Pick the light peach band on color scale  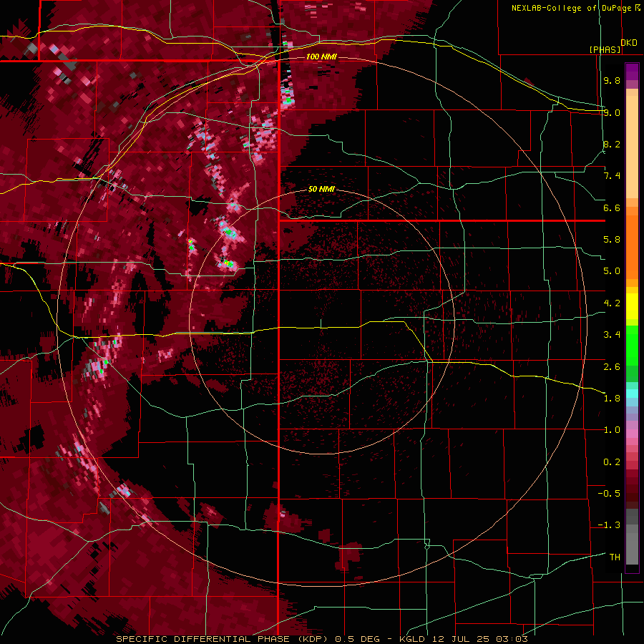[632, 147]
